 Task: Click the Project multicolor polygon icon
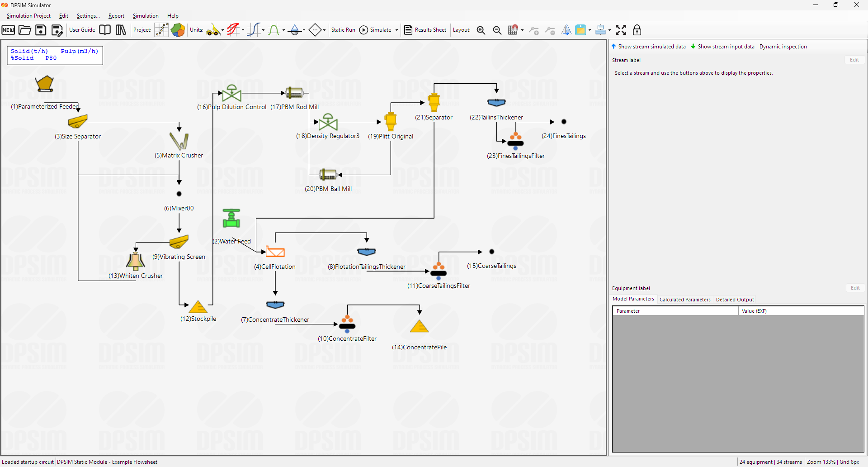(178, 30)
